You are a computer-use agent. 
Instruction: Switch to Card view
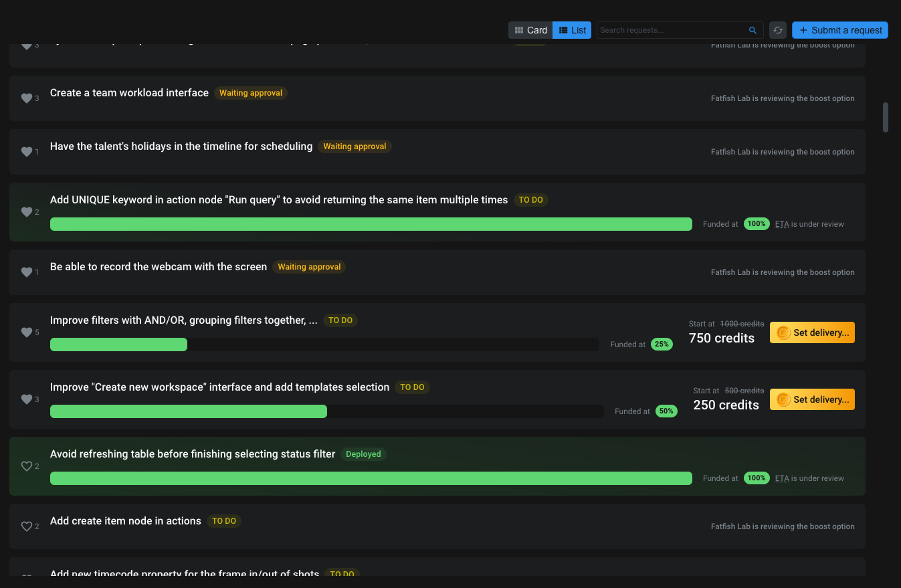(x=530, y=29)
